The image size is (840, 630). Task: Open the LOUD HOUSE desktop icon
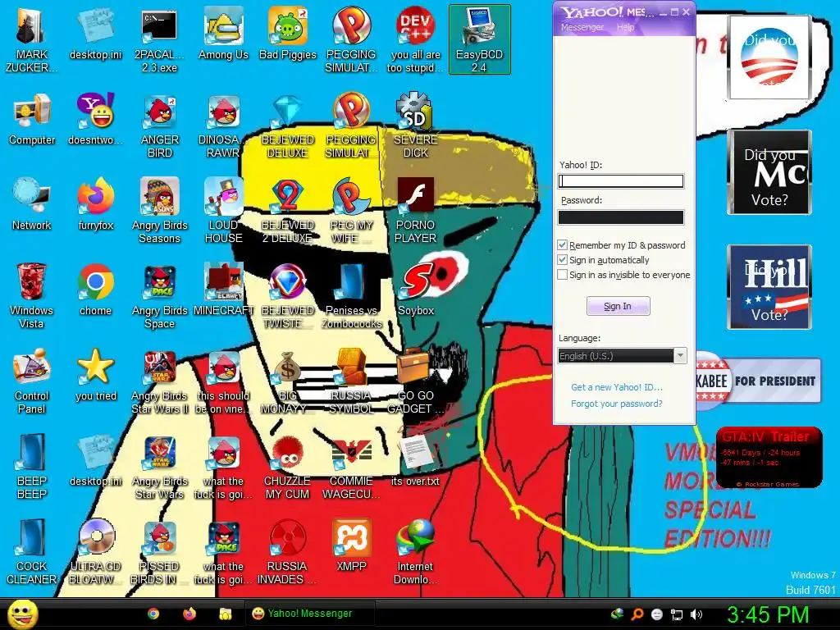(x=223, y=211)
